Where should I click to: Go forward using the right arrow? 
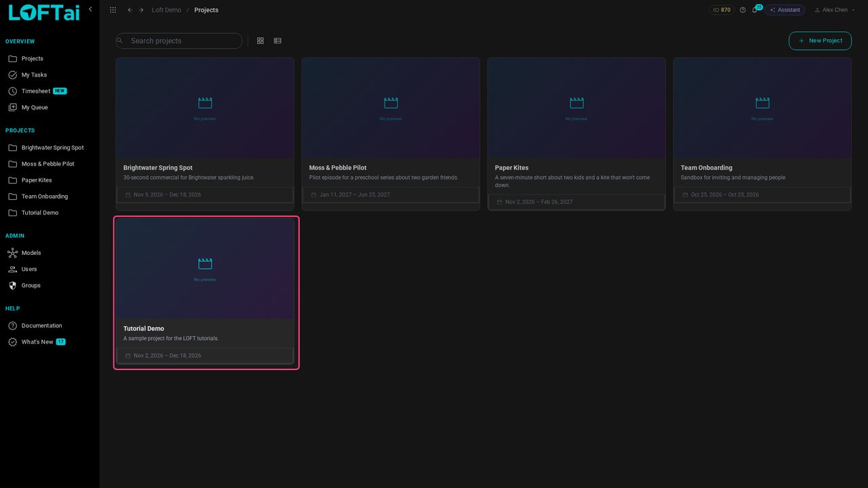(141, 10)
